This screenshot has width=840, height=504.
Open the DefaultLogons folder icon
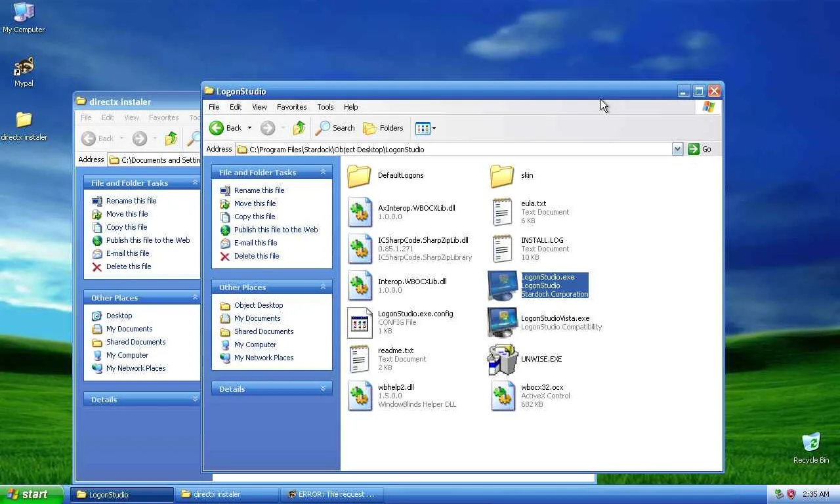359,175
